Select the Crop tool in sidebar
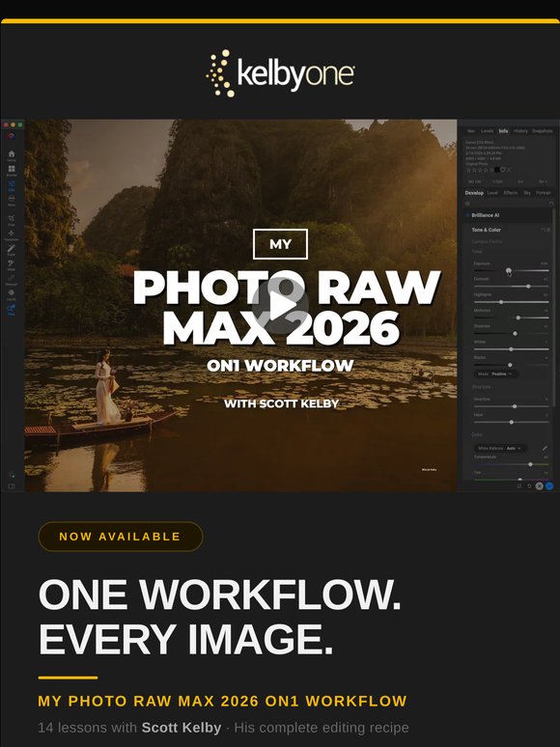Screen dimensions: 560x747 [11, 219]
